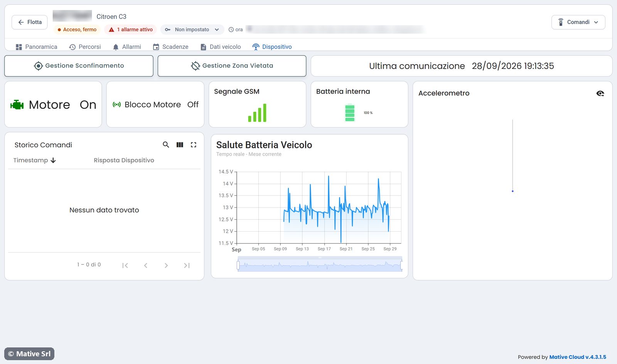Open the Allarmi tab
This screenshot has width=617, height=364.
coord(127,47)
